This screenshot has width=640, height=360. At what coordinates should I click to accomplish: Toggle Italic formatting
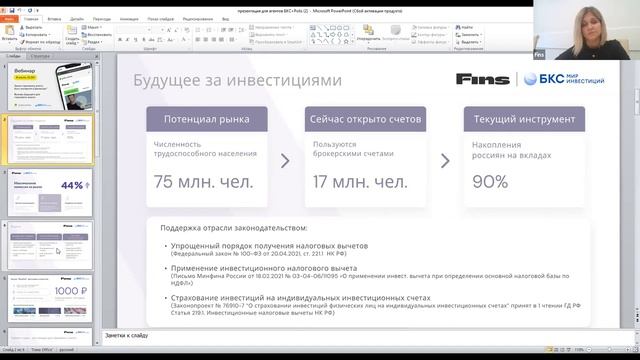128,40
